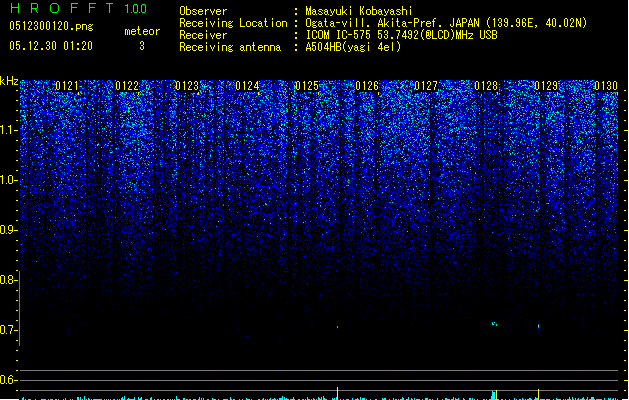The width and height of the screenshot is (629, 400).
Task: Click the kHz axis unit label
Action: click(x=9, y=81)
